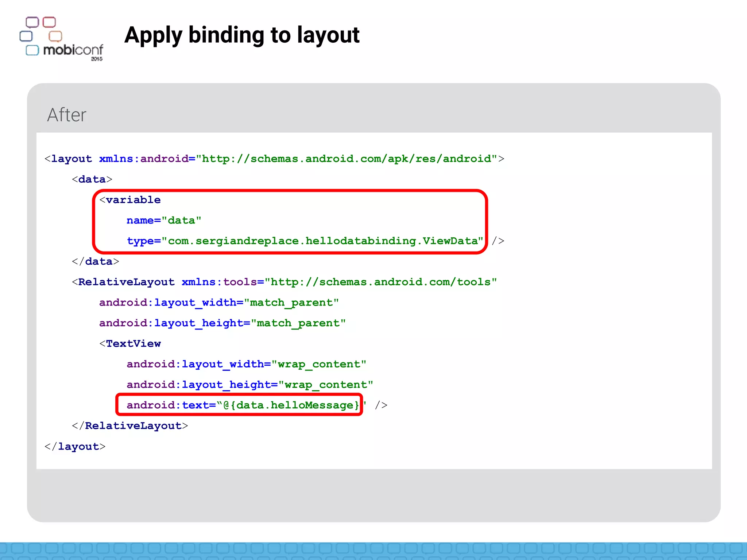Click layout_width match_parent attribute
This screenshot has height=560, width=747.
(219, 303)
